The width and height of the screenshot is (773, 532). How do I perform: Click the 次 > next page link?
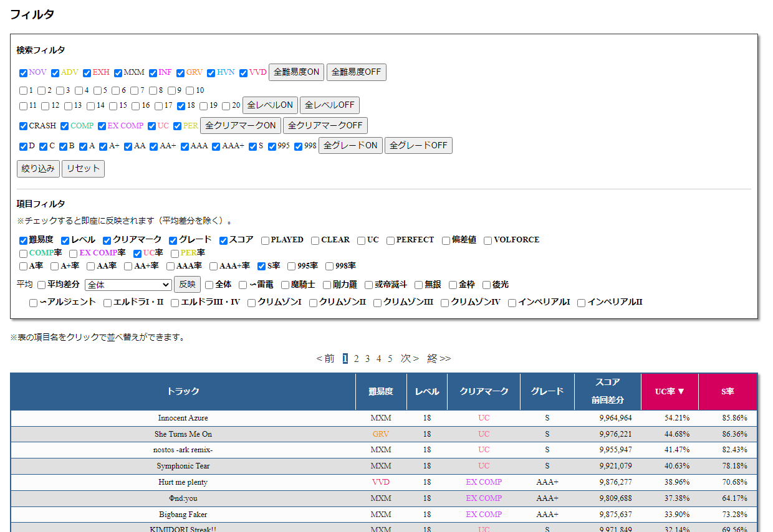coord(410,359)
